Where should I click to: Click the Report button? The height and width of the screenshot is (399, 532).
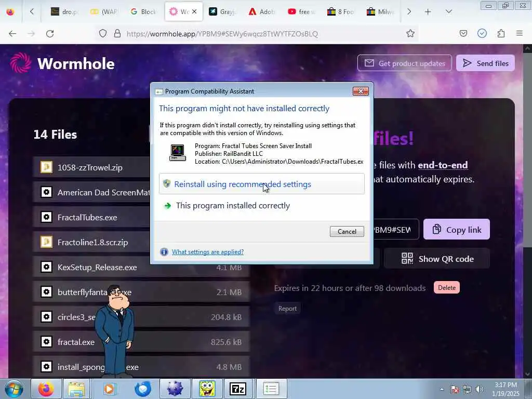[287, 309]
